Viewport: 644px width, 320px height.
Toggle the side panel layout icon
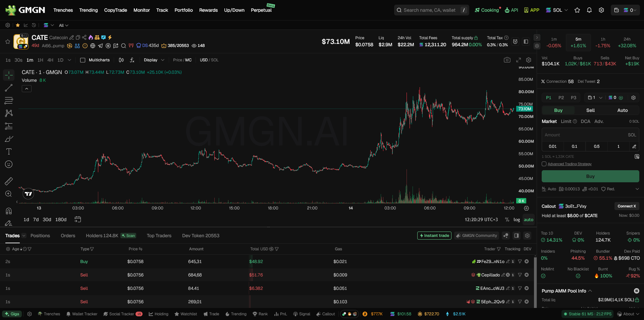(x=526, y=42)
